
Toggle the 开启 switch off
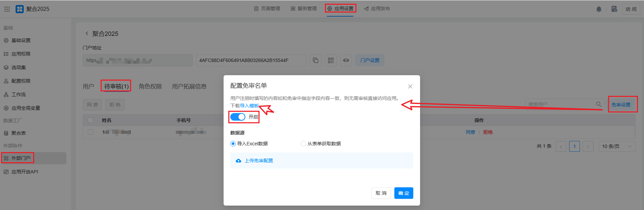coord(238,117)
